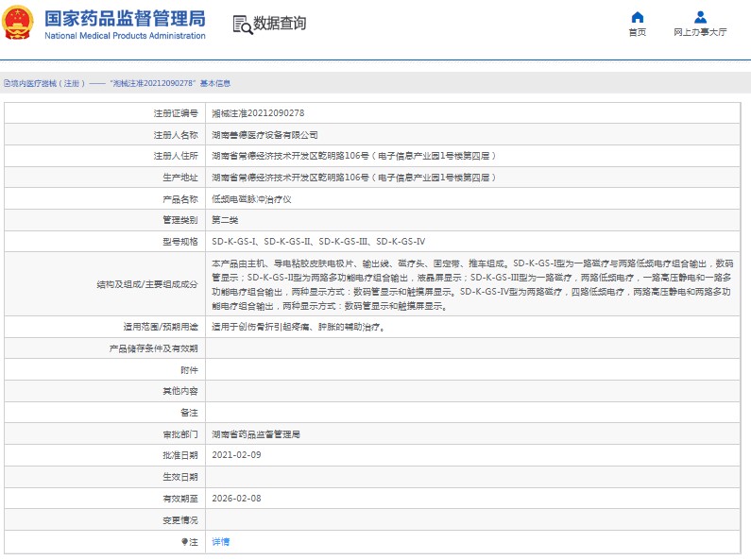Click the 附件 row label
Viewport: 751px width, 560px height.
tap(189, 370)
